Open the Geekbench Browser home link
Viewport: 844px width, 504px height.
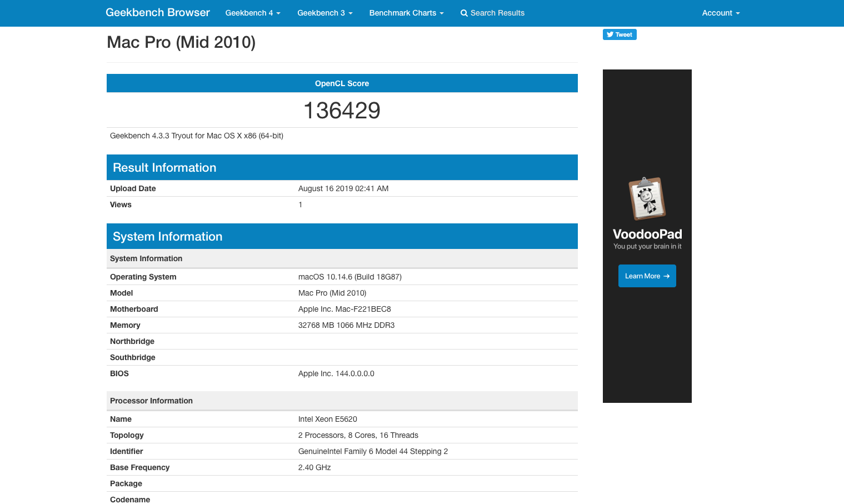158,13
